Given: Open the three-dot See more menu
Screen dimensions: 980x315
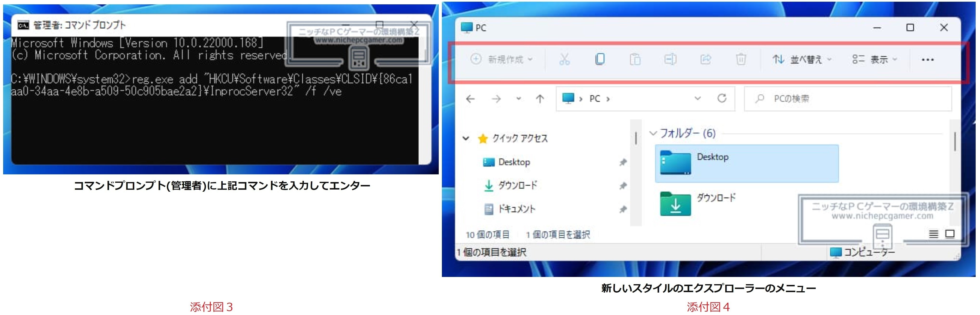Looking at the screenshot, I should click(928, 59).
